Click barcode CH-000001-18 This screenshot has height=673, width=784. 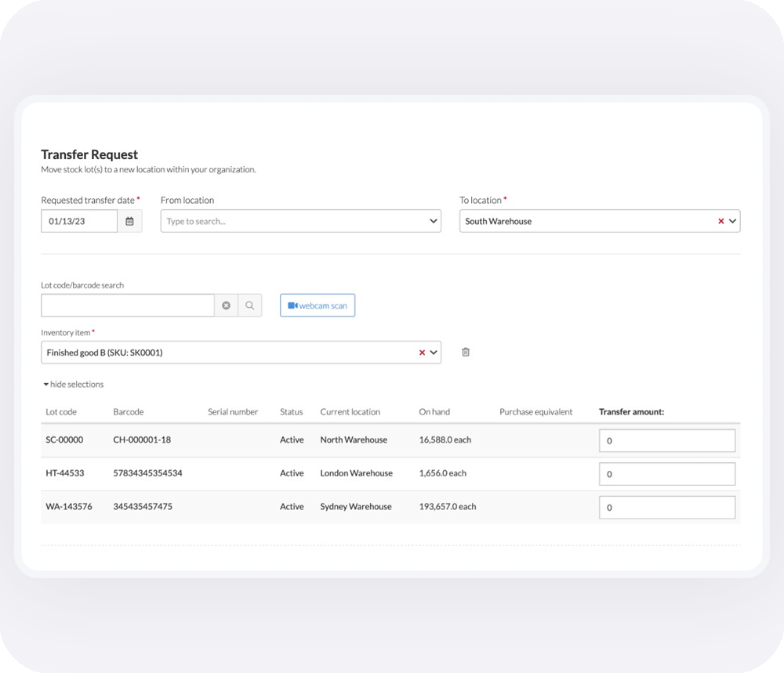tap(142, 440)
